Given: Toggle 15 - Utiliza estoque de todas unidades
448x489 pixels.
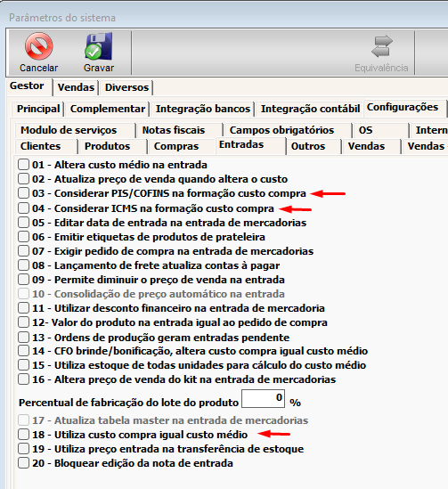Looking at the screenshot, I should [23, 365].
